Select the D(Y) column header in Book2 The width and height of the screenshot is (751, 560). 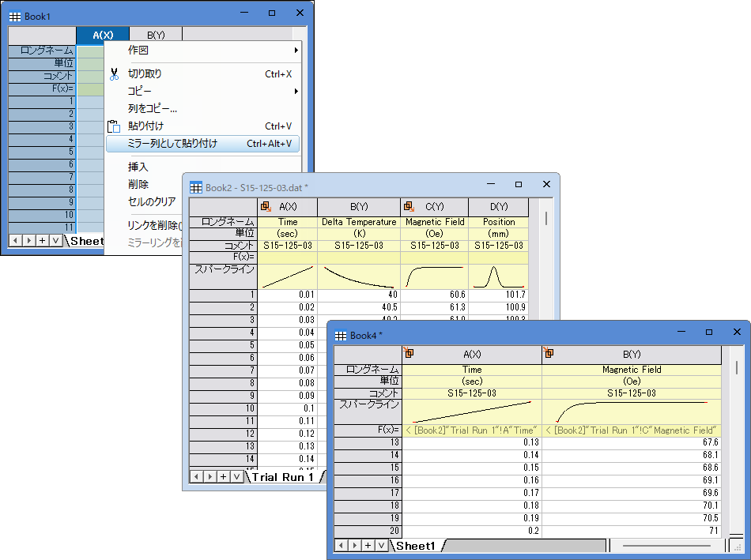(499, 207)
